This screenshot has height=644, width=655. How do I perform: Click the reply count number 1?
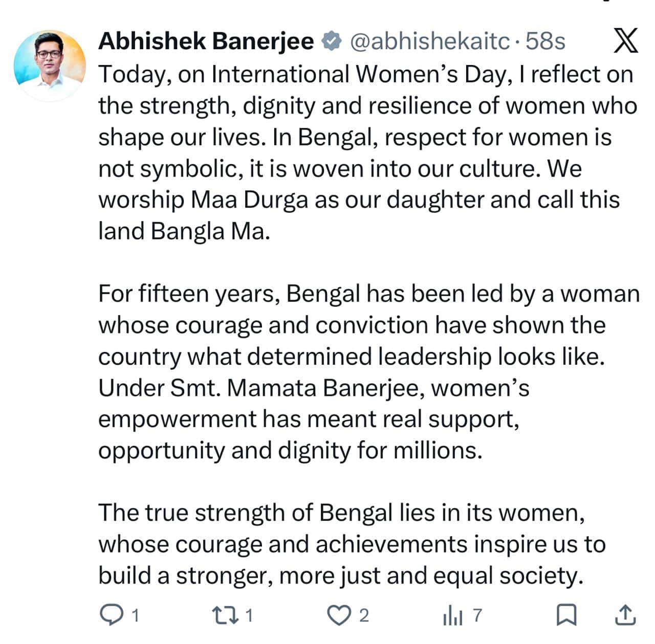pyautogui.click(x=135, y=615)
